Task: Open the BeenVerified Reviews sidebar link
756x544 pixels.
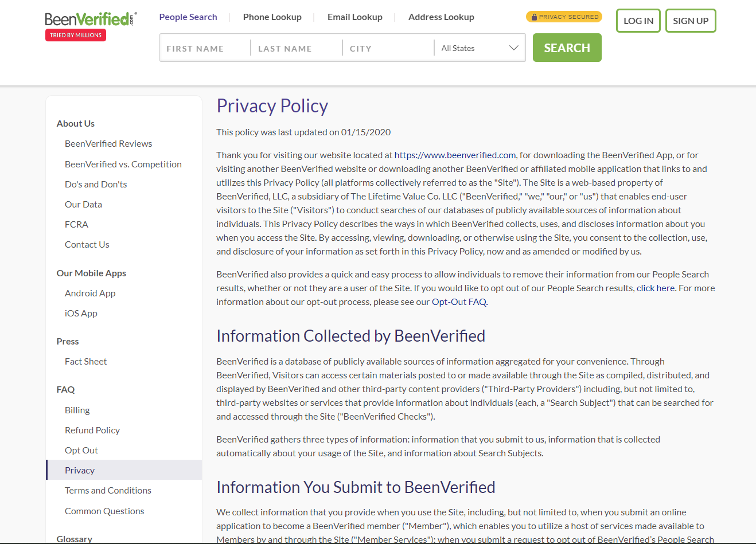Action: coord(108,144)
